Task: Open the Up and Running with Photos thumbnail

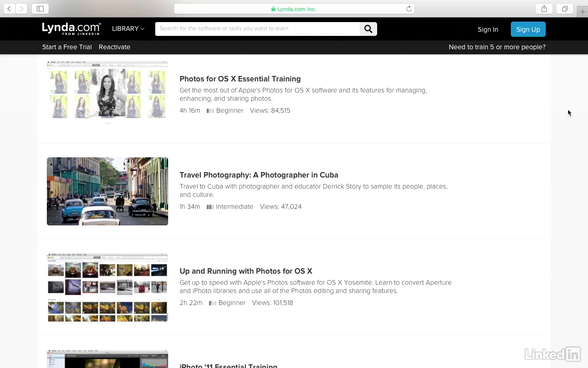Action: point(107,287)
